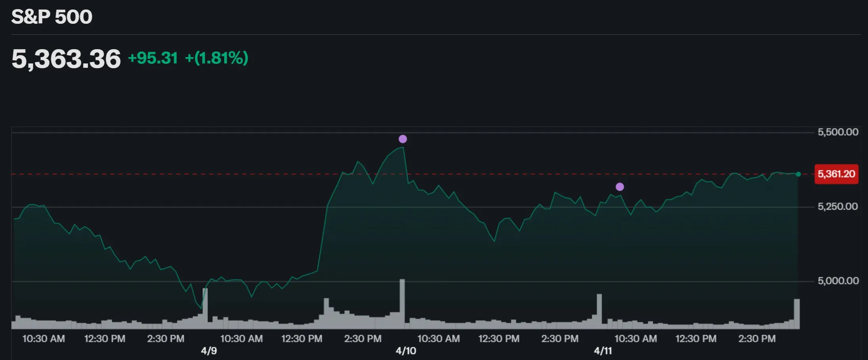Screen dimensions: 868x360
Task: Click the +(1.81%) percentage change
Action: (x=216, y=58)
